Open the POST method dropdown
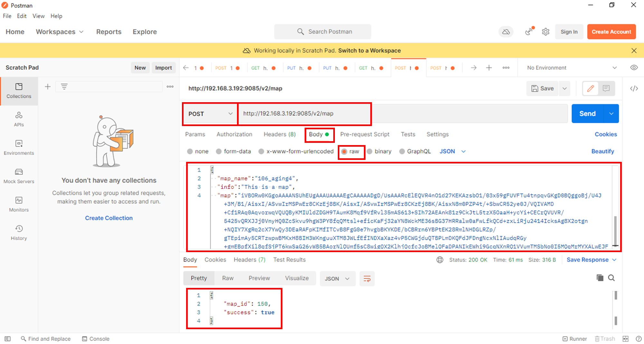Screen dimensions: 644x344 210,114
